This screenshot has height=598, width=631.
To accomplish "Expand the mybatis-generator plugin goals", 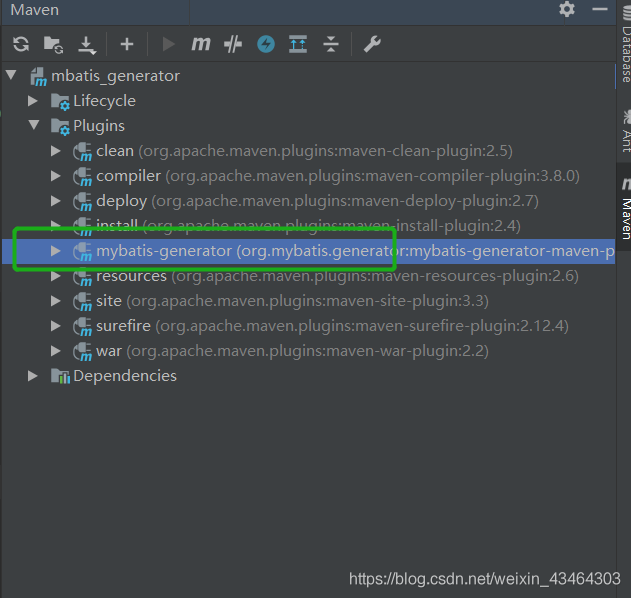I will coord(56,251).
